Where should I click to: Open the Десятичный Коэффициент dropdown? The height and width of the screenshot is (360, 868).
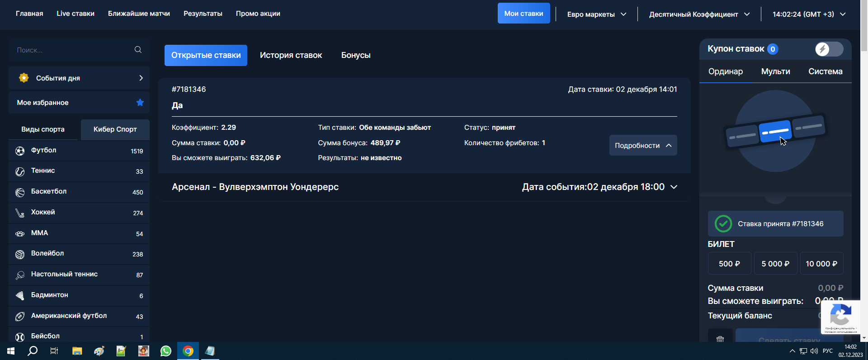(699, 14)
